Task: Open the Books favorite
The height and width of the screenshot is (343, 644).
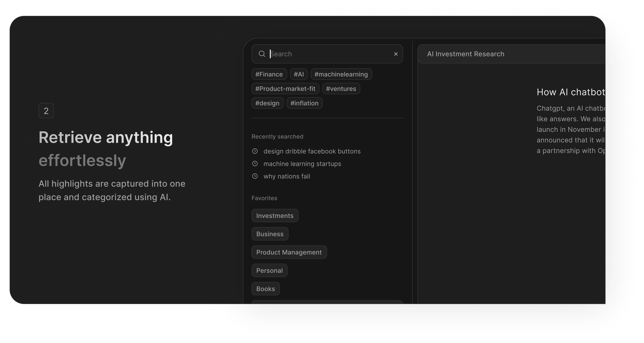Action: click(265, 289)
